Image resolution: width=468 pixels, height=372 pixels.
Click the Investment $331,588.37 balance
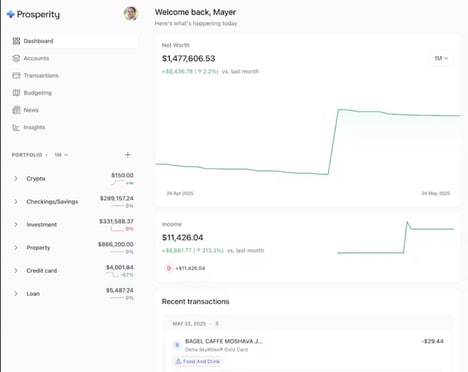click(x=116, y=221)
